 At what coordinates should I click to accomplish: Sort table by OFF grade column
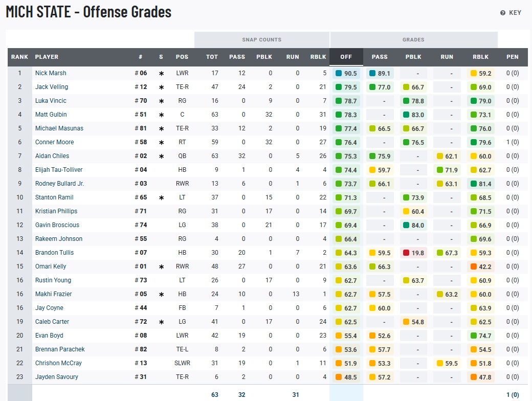[346, 57]
